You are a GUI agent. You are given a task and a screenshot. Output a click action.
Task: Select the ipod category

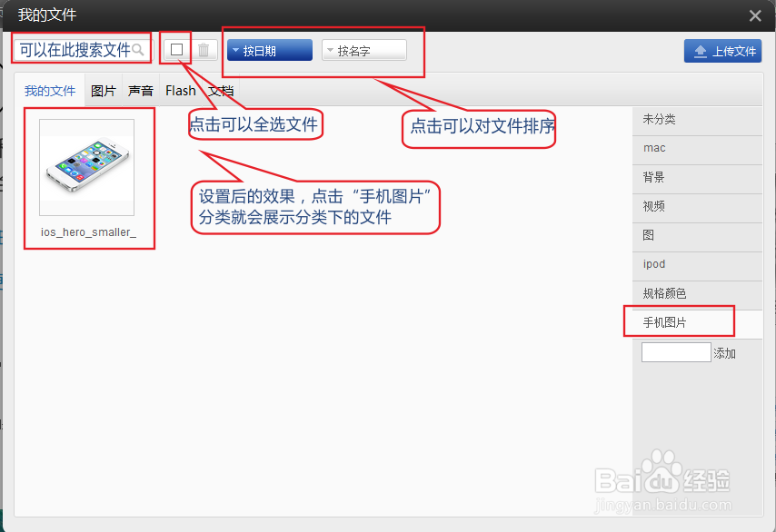coord(697,264)
